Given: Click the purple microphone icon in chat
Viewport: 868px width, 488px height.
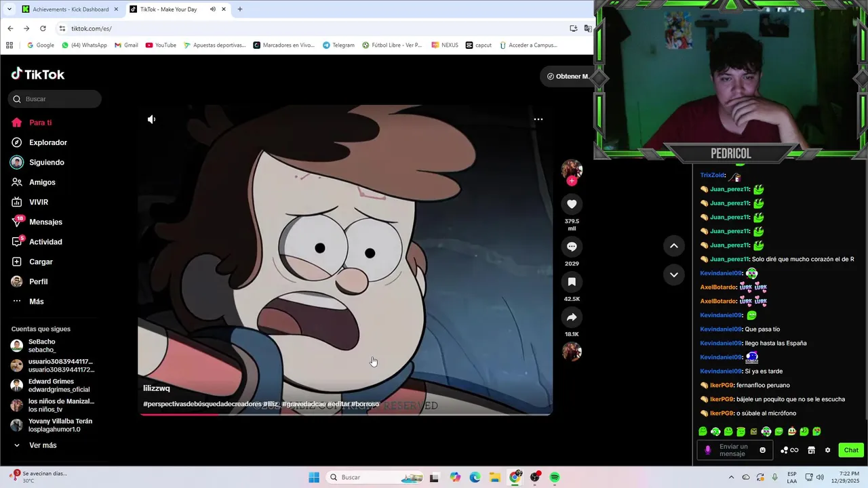Looking at the screenshot, I should pyautogui.click(x=708, y=450).
